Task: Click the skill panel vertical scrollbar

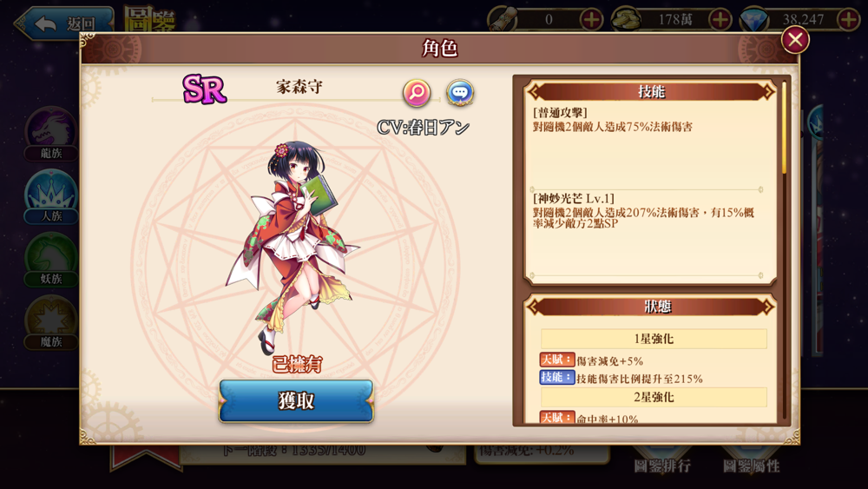Action: (x=785, y=128)
